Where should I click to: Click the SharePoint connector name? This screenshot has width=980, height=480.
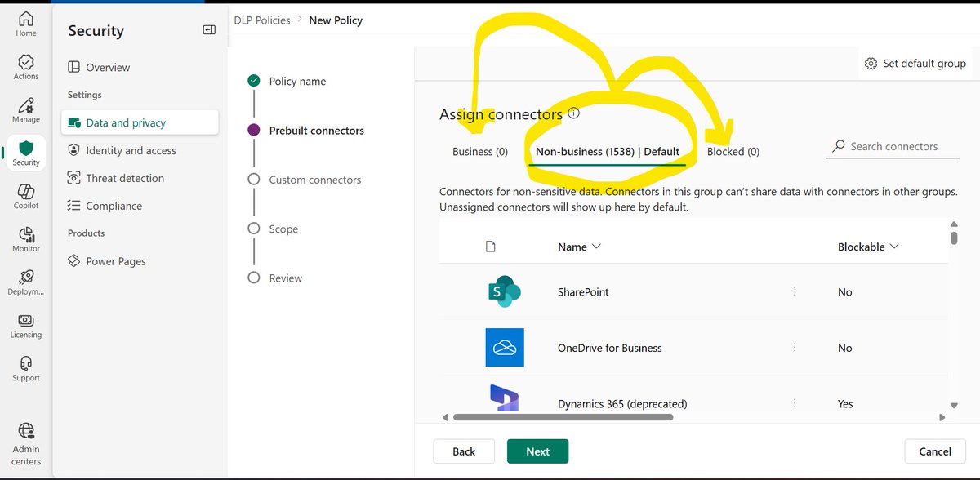point(583,291)
